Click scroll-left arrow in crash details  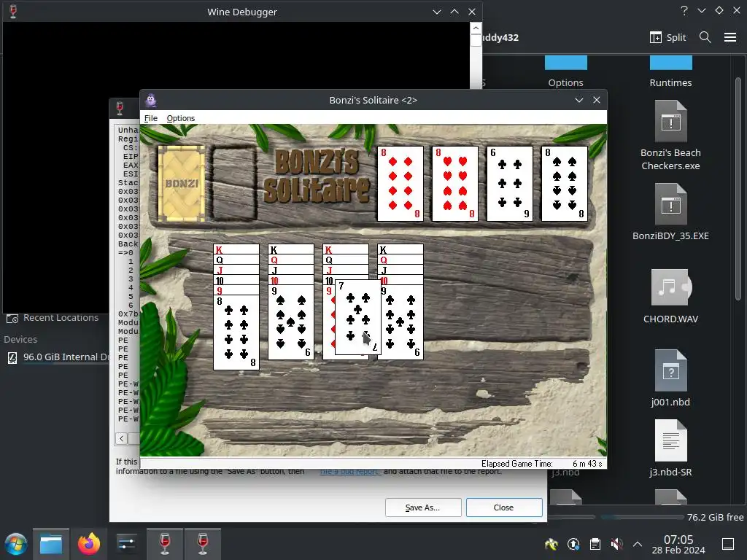[x=122, y=438]
